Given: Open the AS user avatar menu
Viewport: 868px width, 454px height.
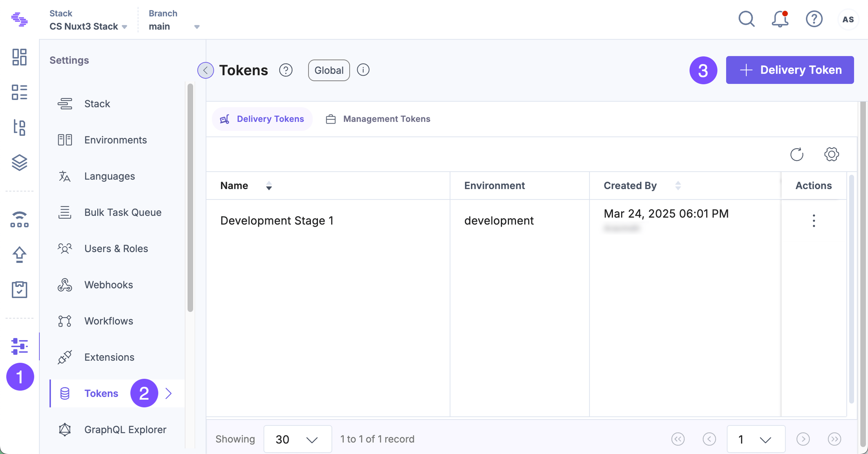Looking at the screenshot, I should point(848,19).
